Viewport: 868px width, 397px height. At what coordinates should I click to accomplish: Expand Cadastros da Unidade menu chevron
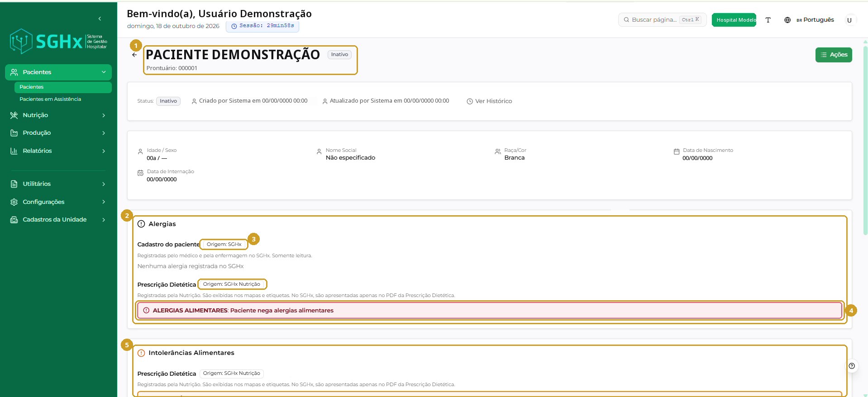pos(104,220)
